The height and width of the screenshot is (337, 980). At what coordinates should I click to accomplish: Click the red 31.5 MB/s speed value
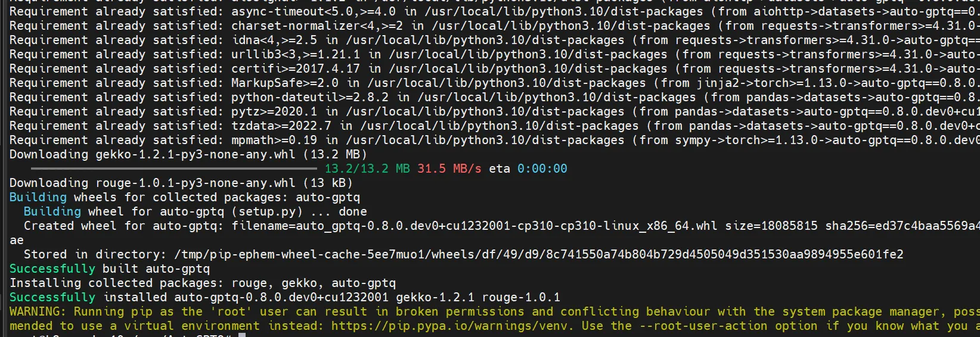pyautogui.click(x=449, y=168)
